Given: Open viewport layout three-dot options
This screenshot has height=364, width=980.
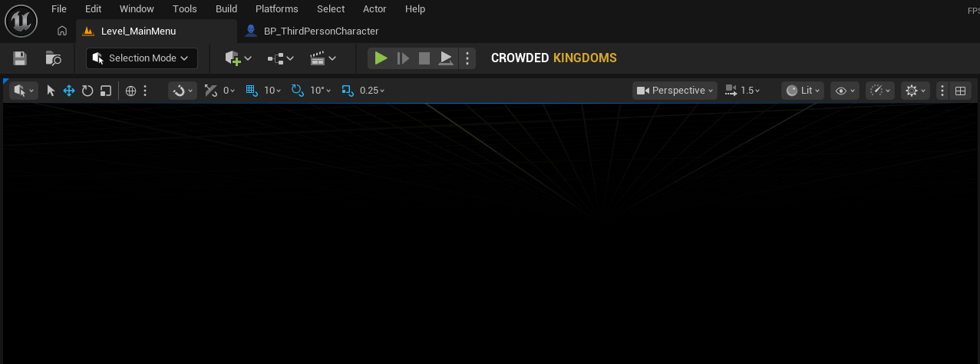Looking at the screenshot, I should click(x=942, y=91).
